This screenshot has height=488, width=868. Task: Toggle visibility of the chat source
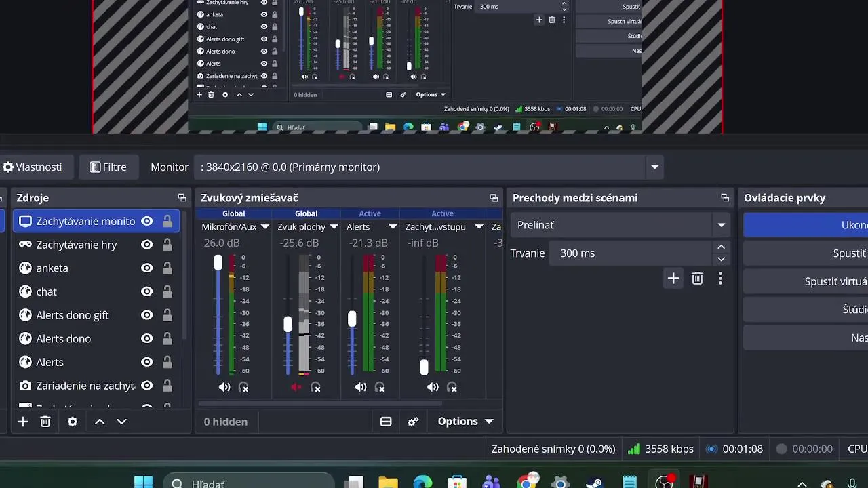point(147,291)
